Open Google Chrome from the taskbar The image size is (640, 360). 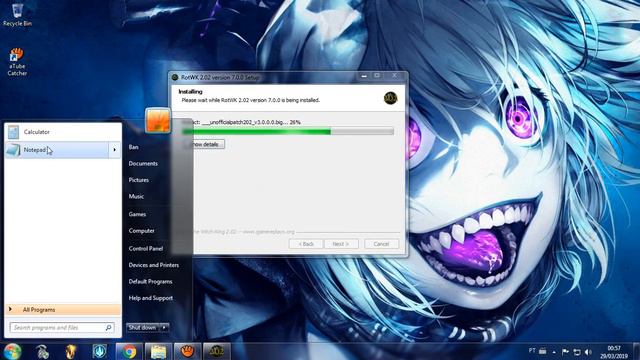coord(129,351)
